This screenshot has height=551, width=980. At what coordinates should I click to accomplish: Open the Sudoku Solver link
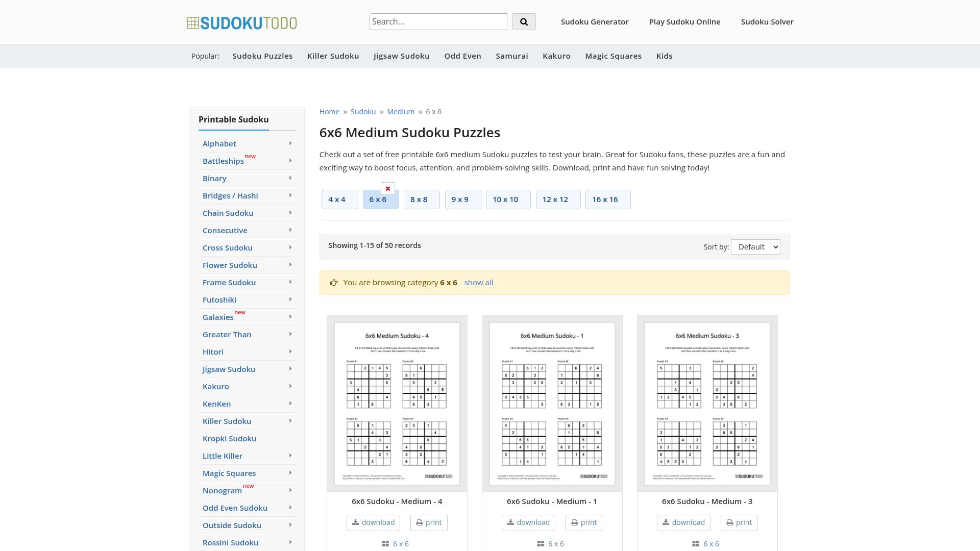point(767,22)
